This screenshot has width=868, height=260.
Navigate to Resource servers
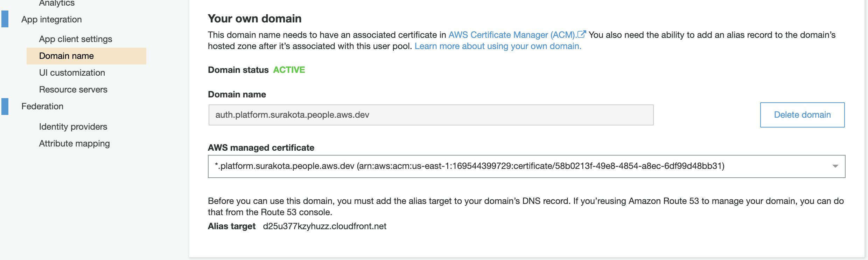(x=73, y=90)
